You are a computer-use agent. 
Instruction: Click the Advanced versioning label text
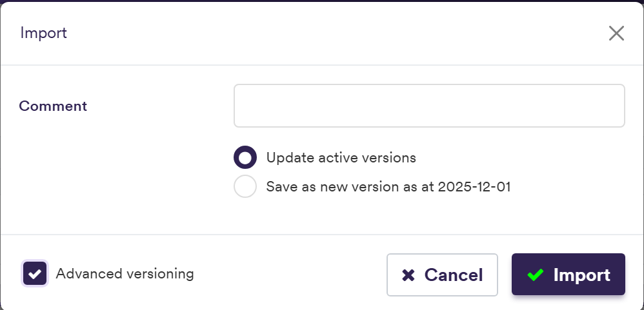tap(125, 273)
